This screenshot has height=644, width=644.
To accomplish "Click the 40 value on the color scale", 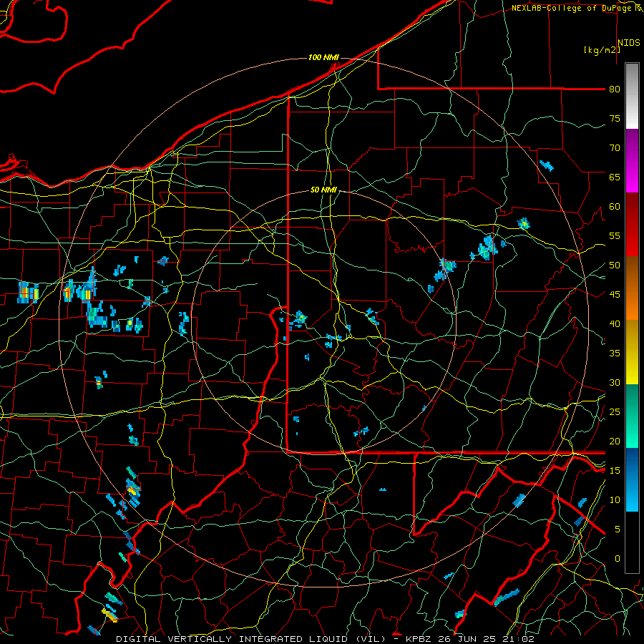I will click(615, 323).
